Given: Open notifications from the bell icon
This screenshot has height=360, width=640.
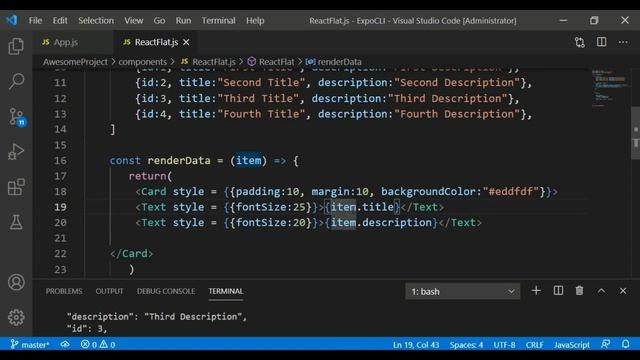Looking at the screenshot, I should tap(625, 344).
